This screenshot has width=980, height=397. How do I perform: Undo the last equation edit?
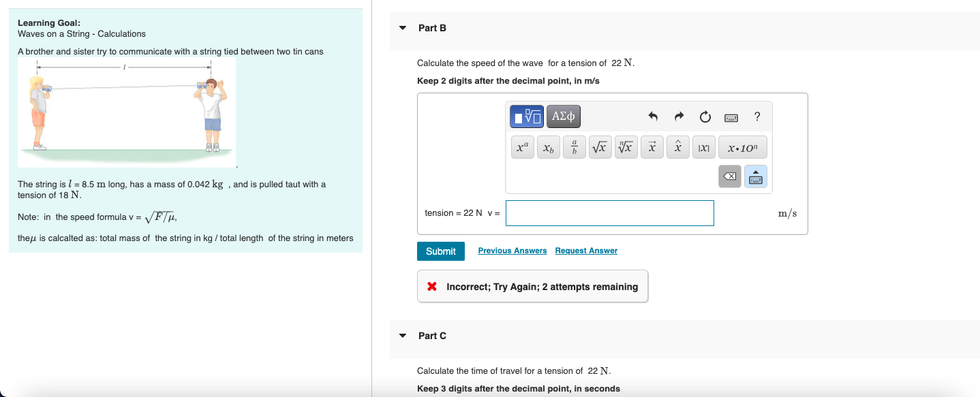[x=653, y=116]
